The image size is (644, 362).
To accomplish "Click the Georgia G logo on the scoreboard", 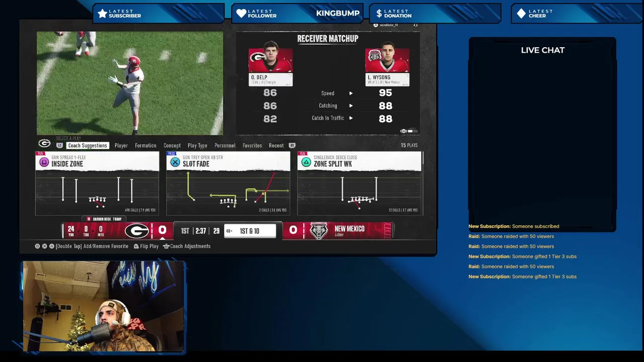I will click(x=137, y=231).
